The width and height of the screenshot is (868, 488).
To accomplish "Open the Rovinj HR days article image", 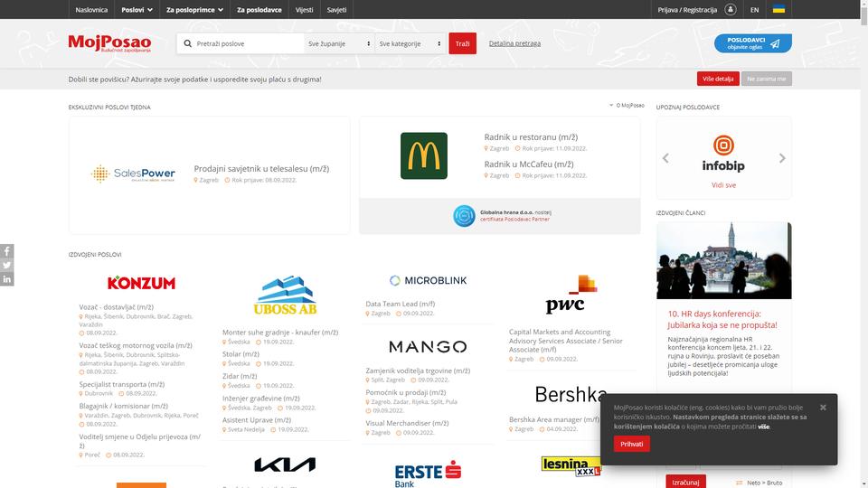I will pyautogui.click(x=723, y=260).
